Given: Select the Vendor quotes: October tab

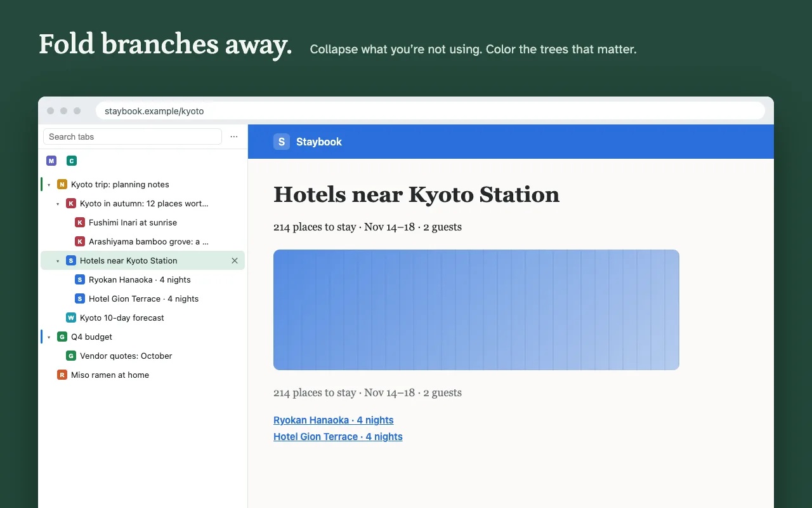Looking at the screenshot, I should pyautogui.click(x=143, y=356).
